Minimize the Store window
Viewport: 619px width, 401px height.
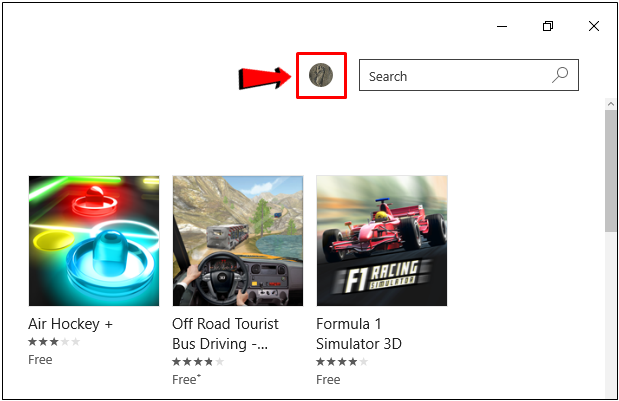pos(501,26)
